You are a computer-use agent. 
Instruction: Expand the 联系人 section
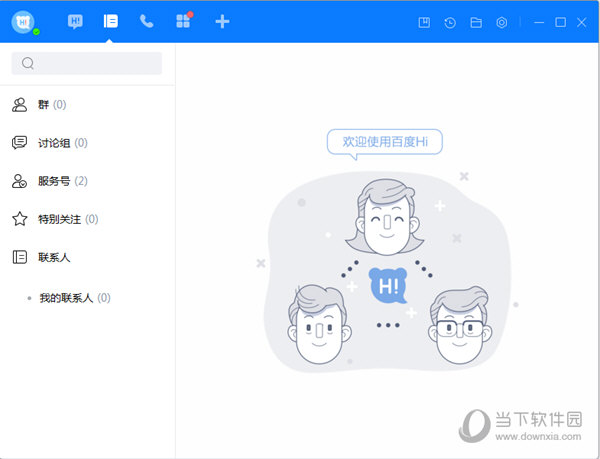point(87,257)
